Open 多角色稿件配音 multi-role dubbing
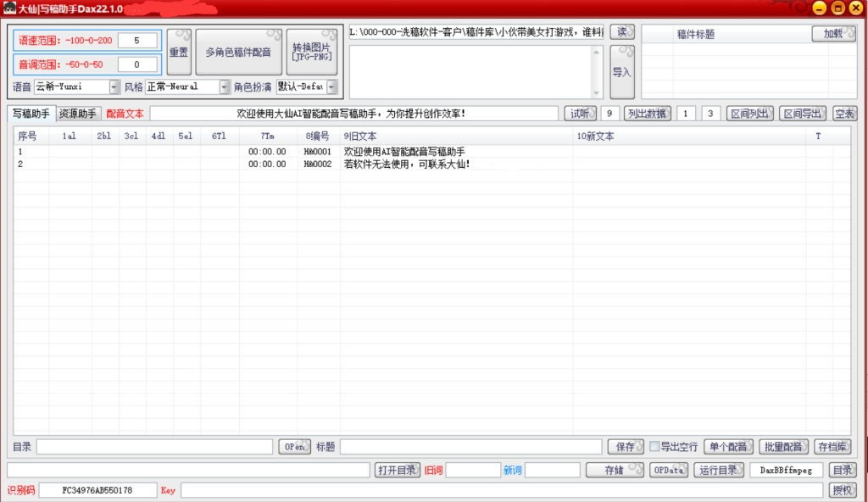This screenshot has width=868, height=502. point(237,52)
